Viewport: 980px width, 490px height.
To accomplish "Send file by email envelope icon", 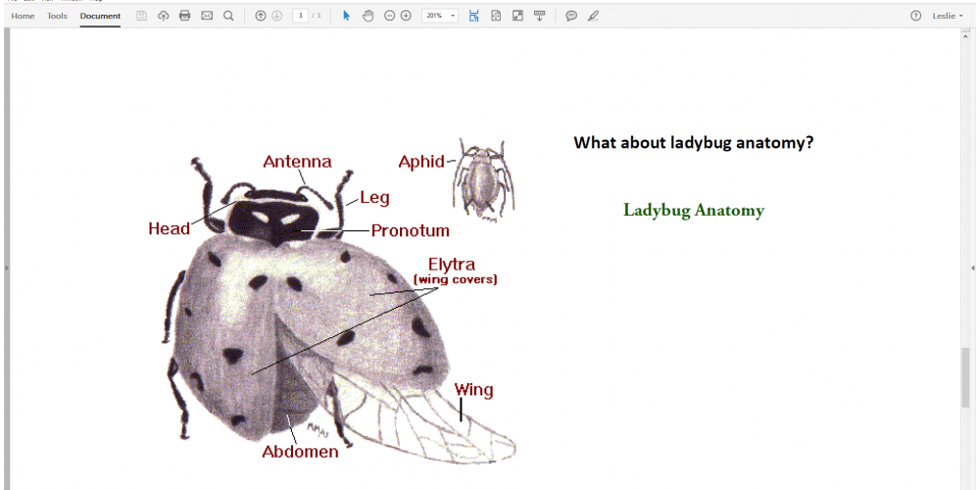I will (x=207, y=16).
